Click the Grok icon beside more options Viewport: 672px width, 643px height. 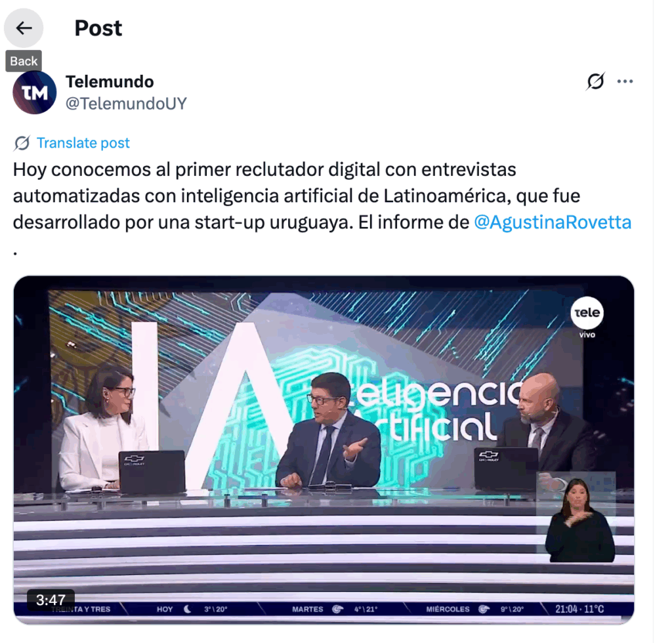tap(595, 81)
